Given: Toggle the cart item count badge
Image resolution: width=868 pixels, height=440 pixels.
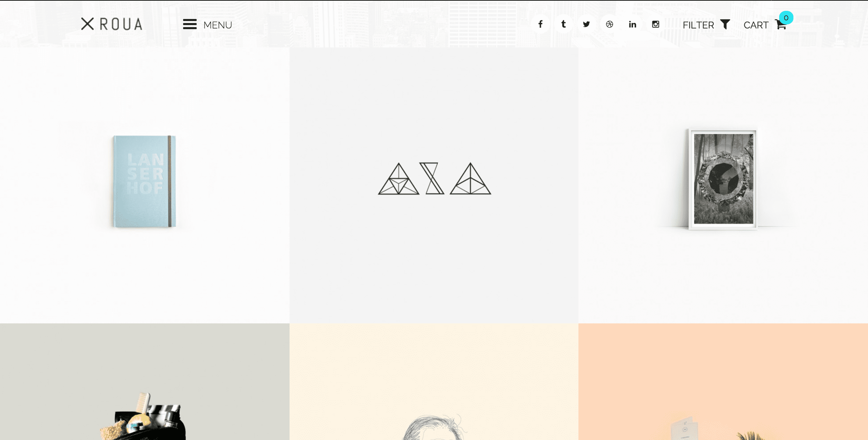Looking at the screenshot, I should click(786, 18).
